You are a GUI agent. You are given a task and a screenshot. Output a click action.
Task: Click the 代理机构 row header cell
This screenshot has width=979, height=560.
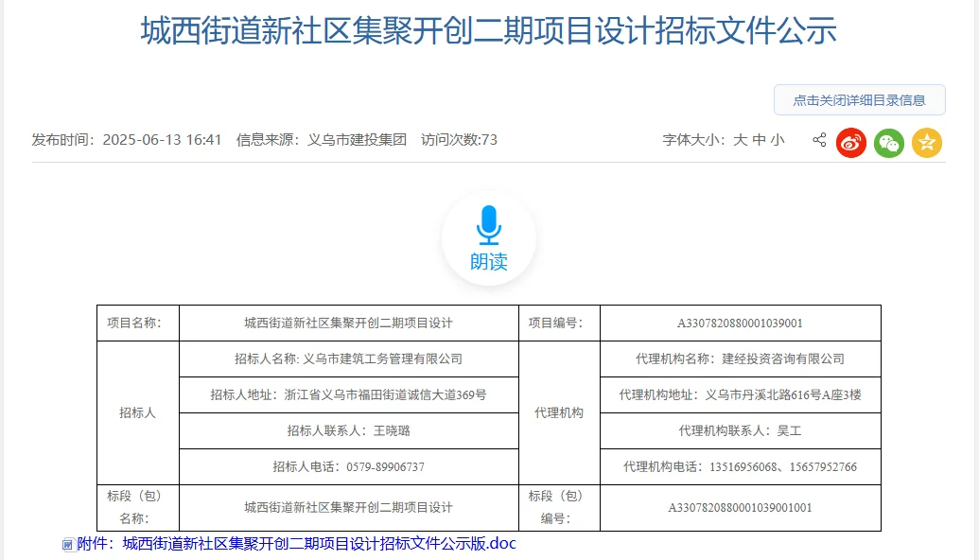(559, 412)
